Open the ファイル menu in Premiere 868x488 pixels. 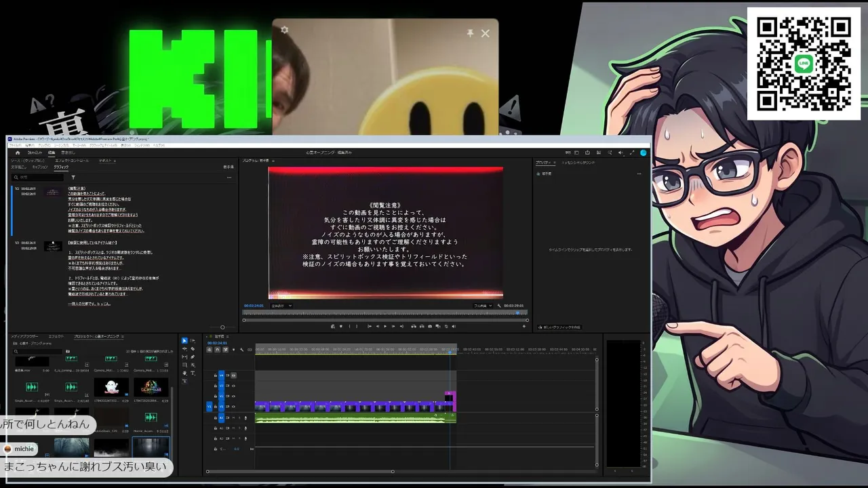(16, 145)
